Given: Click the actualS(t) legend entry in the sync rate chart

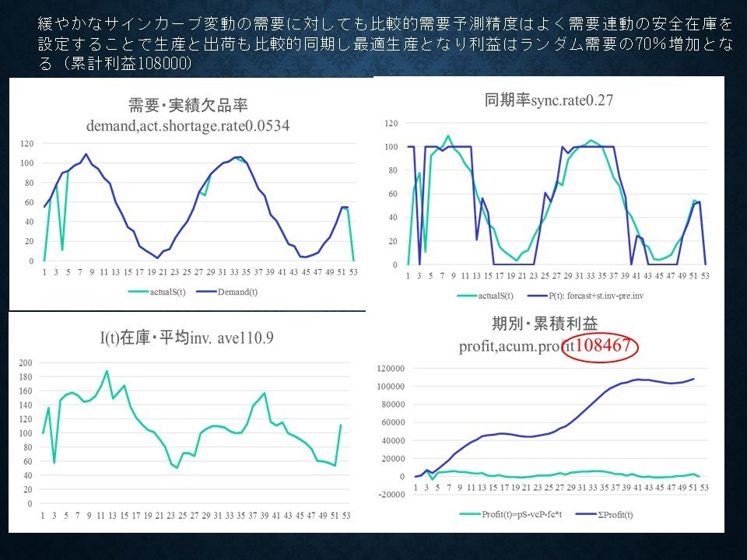Looking at the screenshot, I should [x=485, y=296].
